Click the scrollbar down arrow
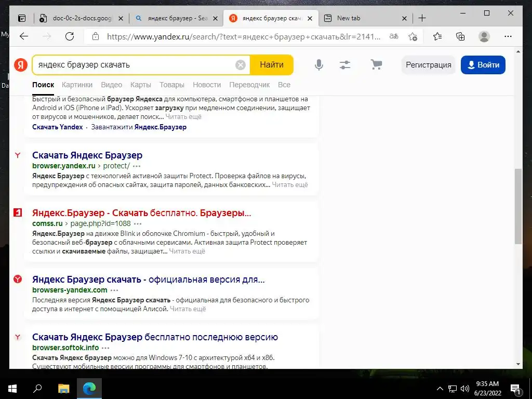Viewport: 532px width, 399px height. coord(518,364)
